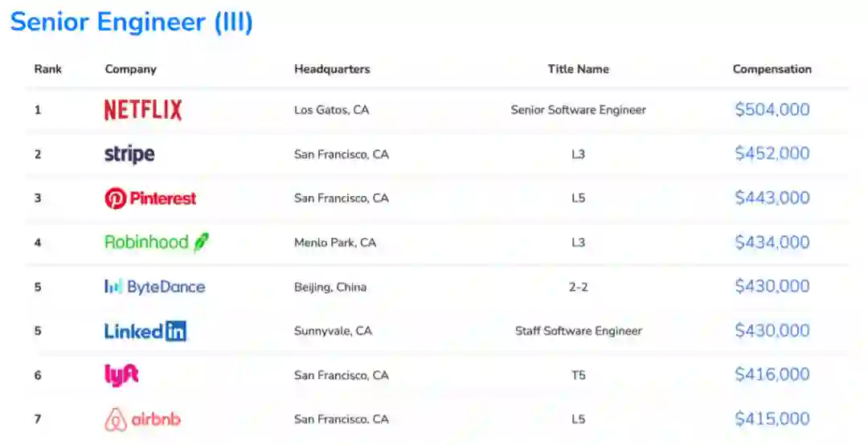Click the ByteDance logo
Image resolution: width=868 pixels, height=445 pixels.
pyautogui.click(x=154, y=287)
